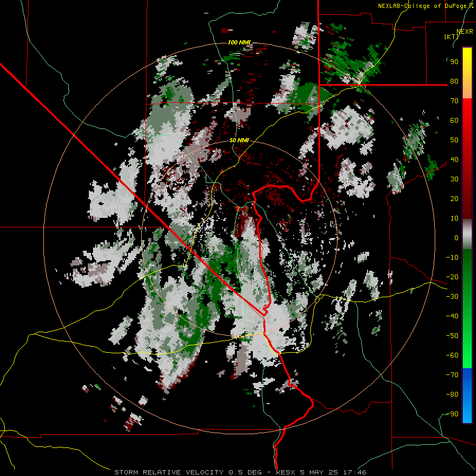
Task: Click the -10 value on the velocity scale
Action: coord(452,258)
